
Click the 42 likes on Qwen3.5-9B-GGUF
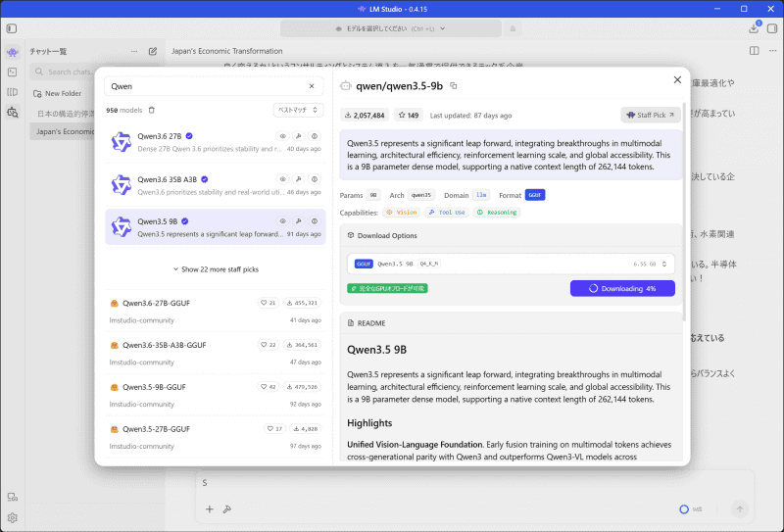click(x=269, y=386)
